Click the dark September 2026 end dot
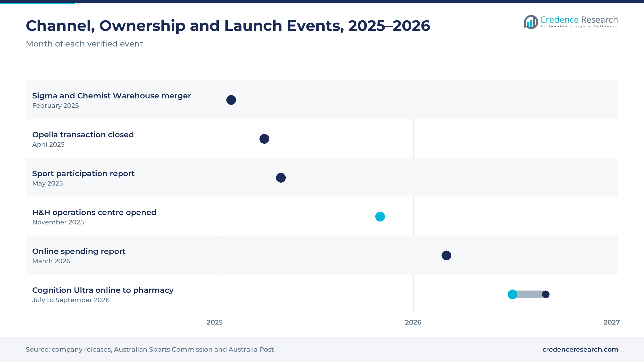The height and width of the screenshot is (362, 644). click(546, 294)
